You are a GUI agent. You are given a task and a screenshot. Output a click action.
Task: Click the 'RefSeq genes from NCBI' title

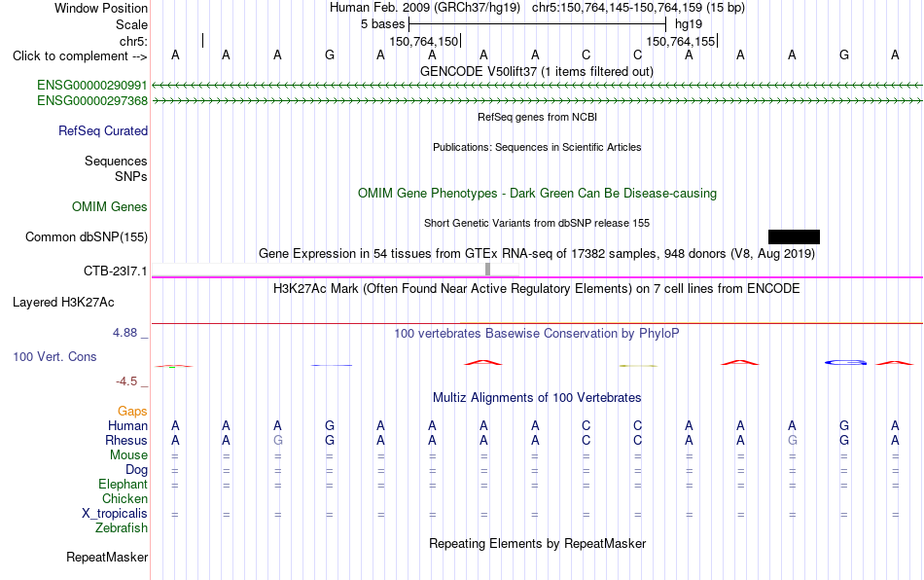tap(537, 117)
